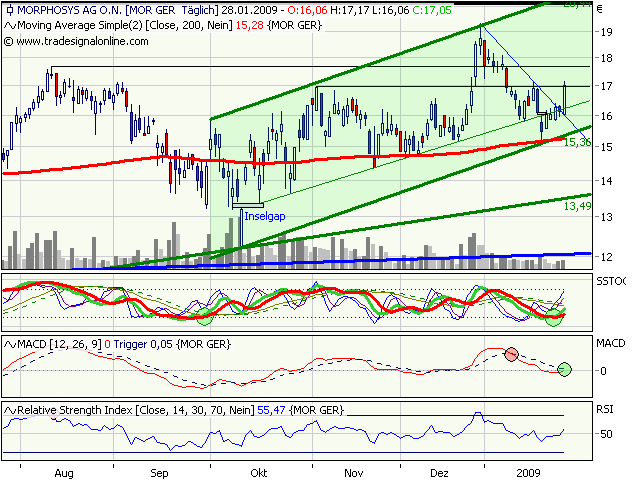Screen dimensions: 640x480
Task: Click the euro currency symbol on price axis
Action: point(599,9)
